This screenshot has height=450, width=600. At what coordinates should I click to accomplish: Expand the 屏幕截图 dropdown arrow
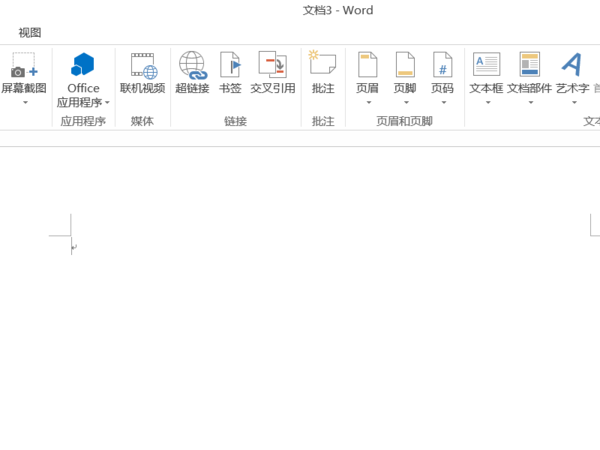pos(25,103)
